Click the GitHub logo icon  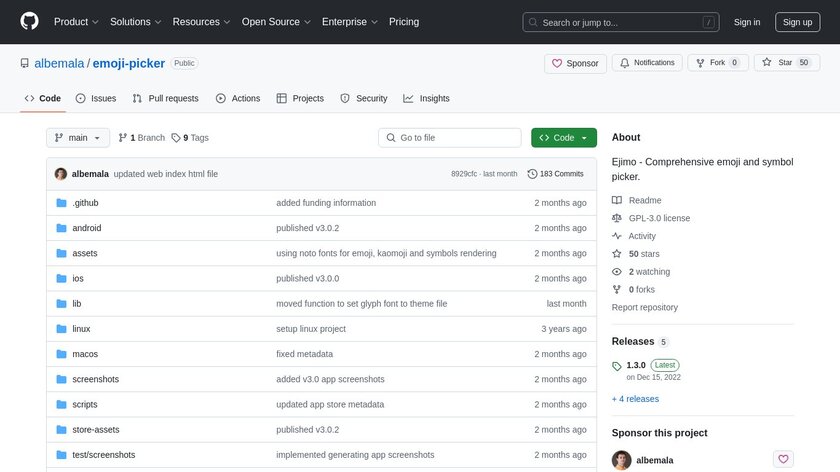29,22
